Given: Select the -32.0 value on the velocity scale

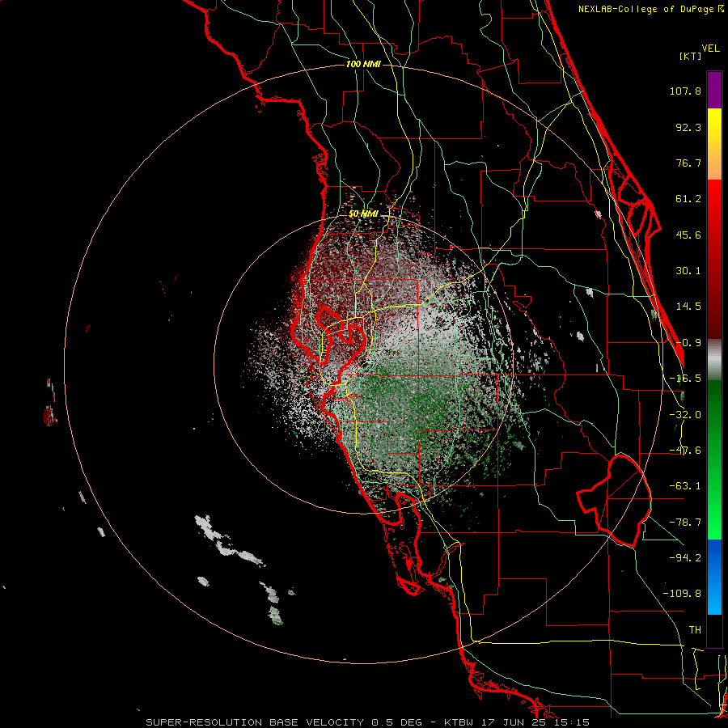Looking at the screenshot, I should (685, 415).
